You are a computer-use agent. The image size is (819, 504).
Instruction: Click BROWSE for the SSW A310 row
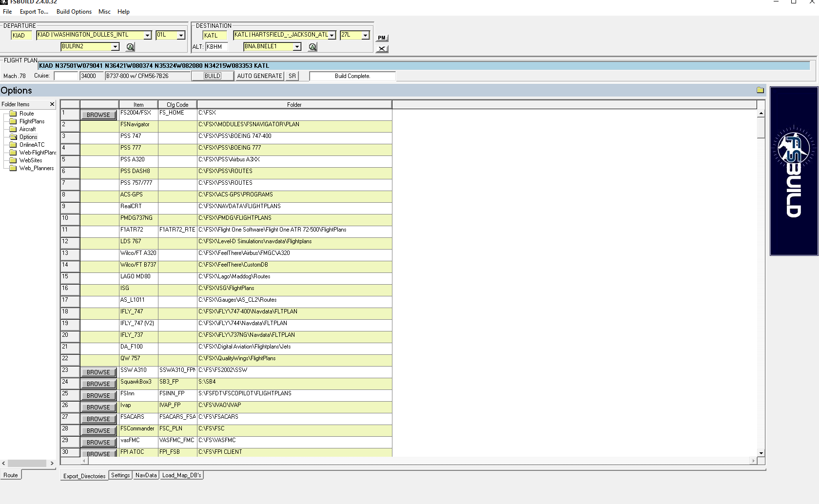[x=98, y=372]
